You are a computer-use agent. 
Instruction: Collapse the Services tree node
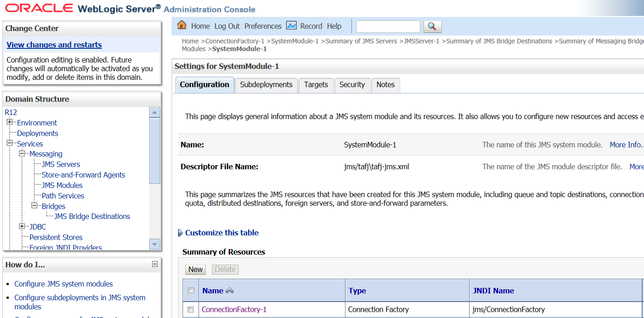click(x=10, y=143)
